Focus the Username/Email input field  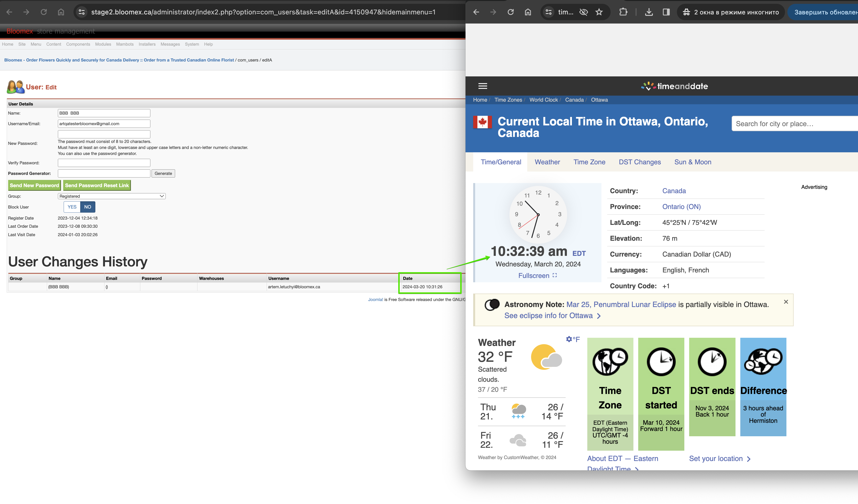(x=104, y=124)
